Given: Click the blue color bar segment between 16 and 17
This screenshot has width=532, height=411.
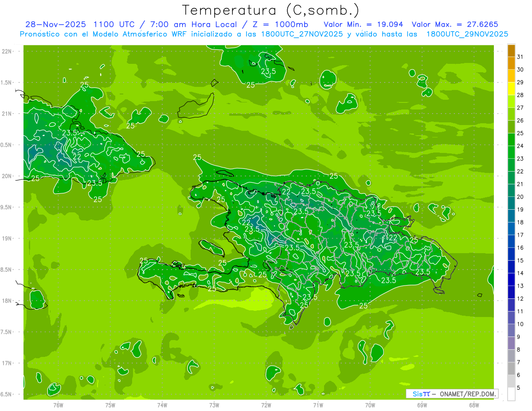Looking at the screenshot, I should tap(511, 242).
